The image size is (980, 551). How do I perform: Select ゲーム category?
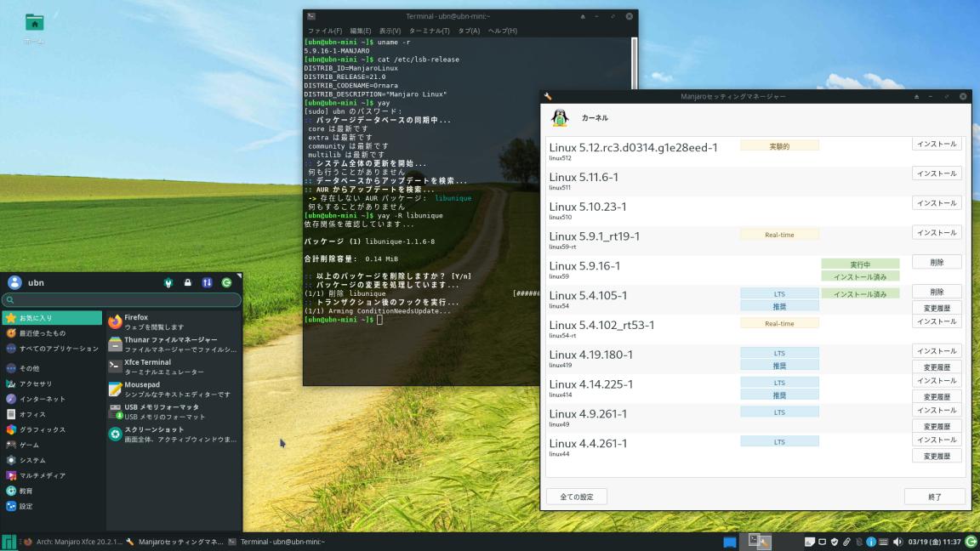(x=53, y=445)
